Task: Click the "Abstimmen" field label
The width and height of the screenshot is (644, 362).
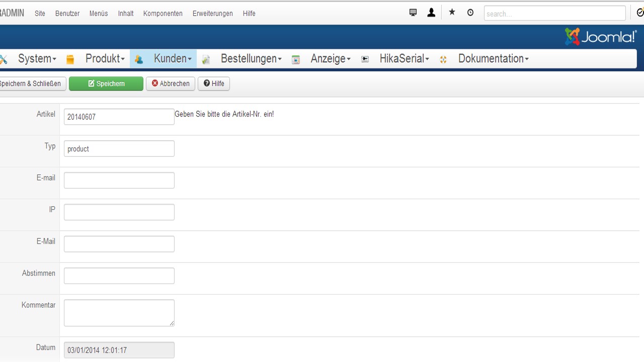Action: coord(39,273)
